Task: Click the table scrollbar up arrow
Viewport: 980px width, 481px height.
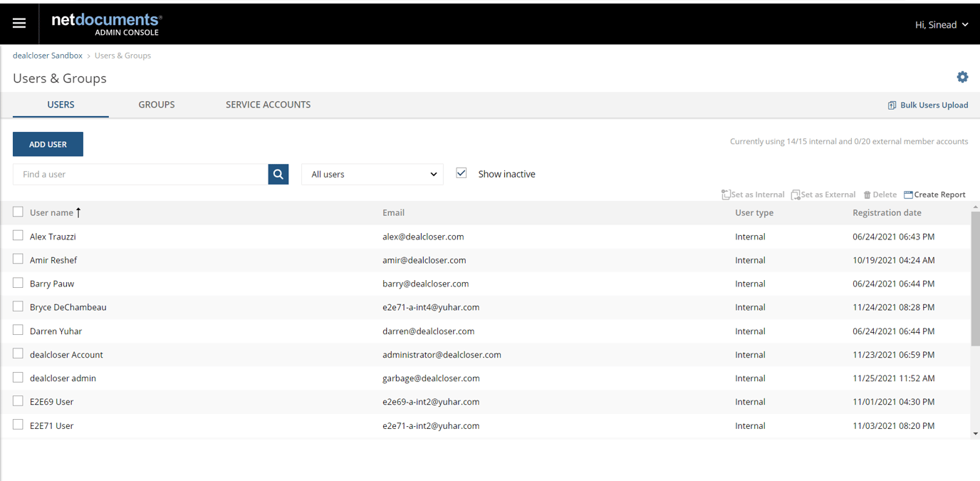Action: [x=975, y=207]
